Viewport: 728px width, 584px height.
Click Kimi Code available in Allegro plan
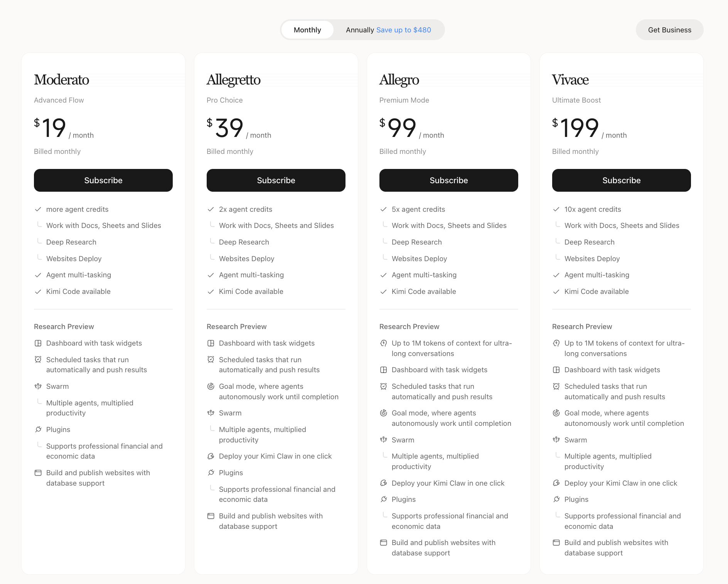click(424, 292)
